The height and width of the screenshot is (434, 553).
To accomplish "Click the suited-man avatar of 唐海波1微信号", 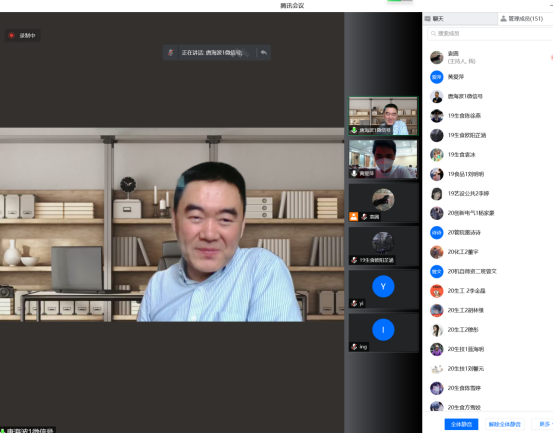I will click(x=437, y=96).
